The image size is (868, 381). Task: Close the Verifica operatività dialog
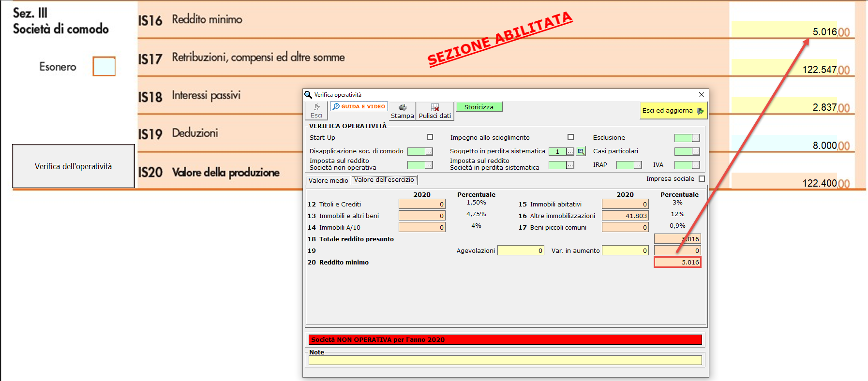[702, 95]
